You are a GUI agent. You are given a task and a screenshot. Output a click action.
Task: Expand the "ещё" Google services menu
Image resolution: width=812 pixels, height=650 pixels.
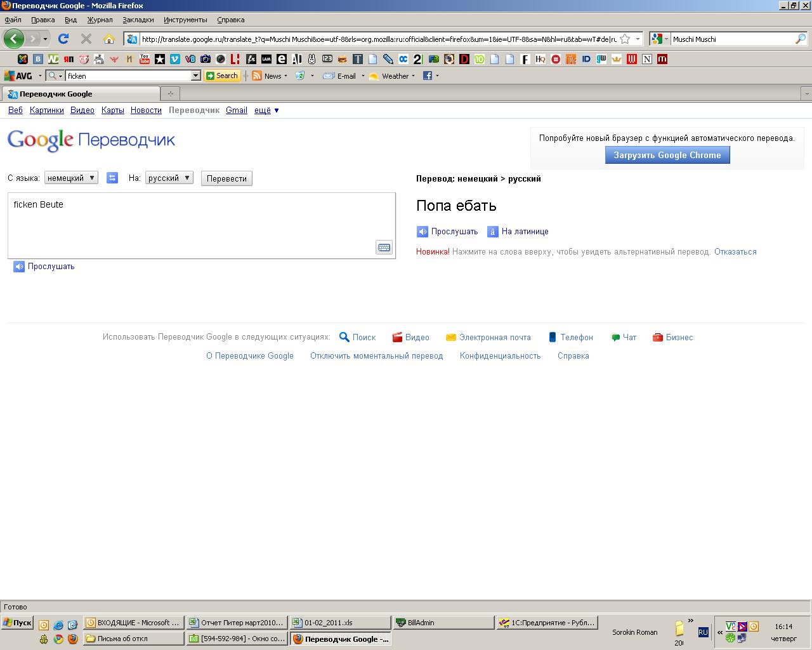tap(266, 110)
